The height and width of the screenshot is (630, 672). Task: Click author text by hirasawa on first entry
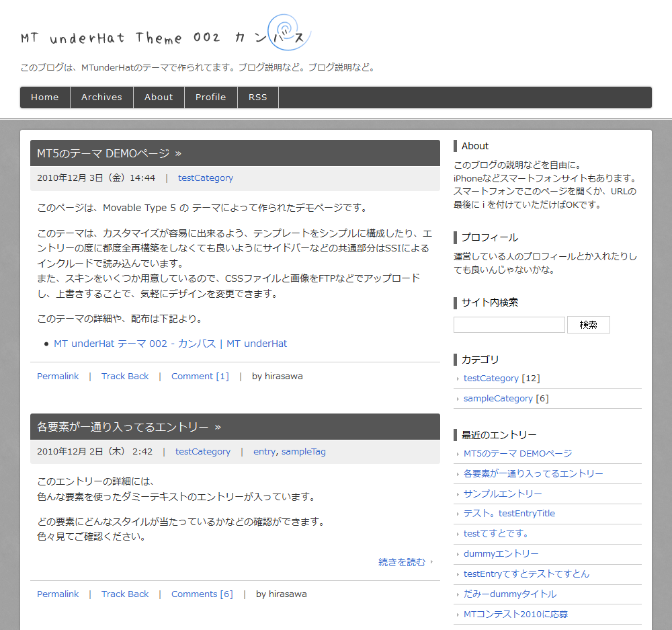[278, 376]
